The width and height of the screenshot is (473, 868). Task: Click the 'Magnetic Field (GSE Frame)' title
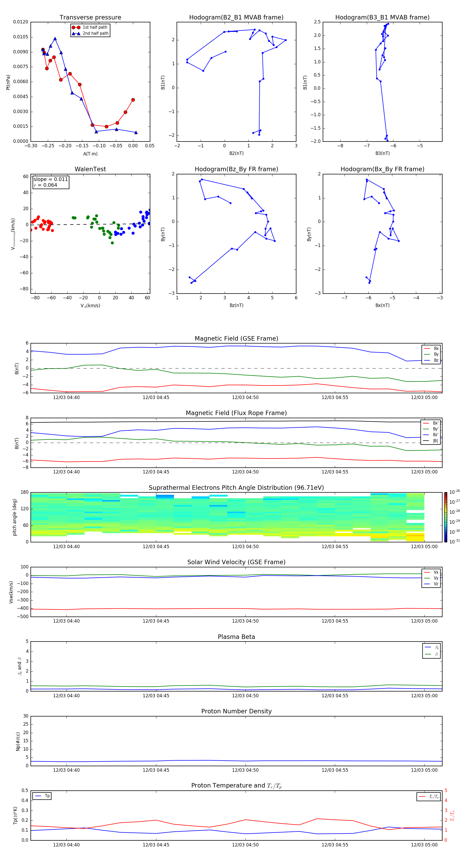pyautogui.click(x=236, y=339)
